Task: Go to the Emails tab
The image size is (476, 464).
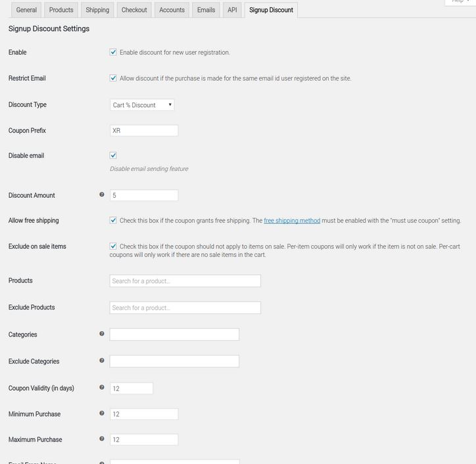Action: pyautogui.click(x=206, y=10)
